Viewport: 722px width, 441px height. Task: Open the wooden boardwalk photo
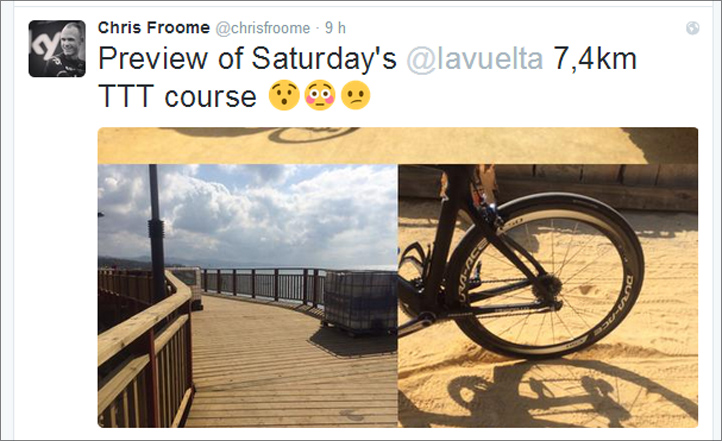point(247,296)
